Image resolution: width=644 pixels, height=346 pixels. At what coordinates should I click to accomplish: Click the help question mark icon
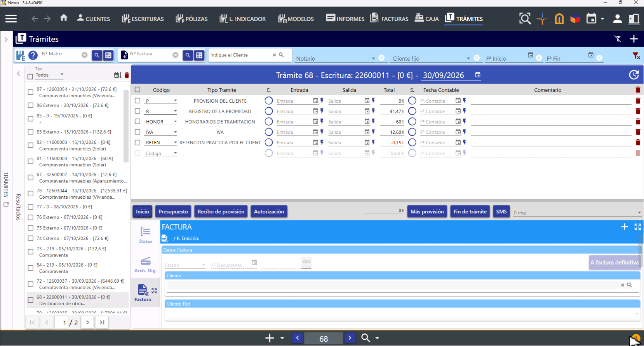pyautogui.click(x=33, y=55)
